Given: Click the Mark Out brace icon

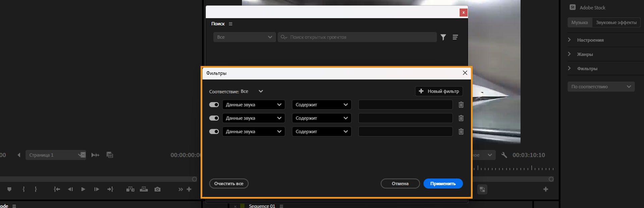Looking at the screenshot, I should click(36, 189).
